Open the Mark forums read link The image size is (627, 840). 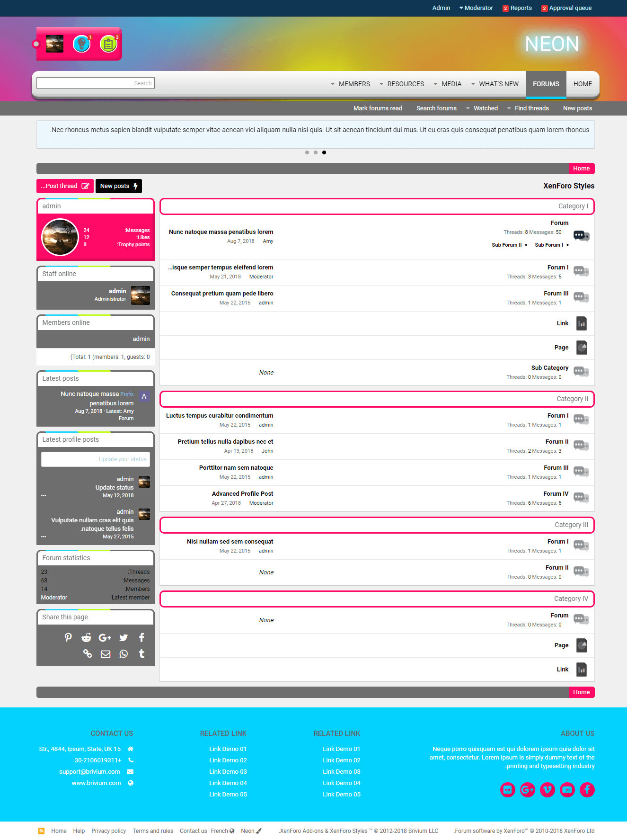378,108
